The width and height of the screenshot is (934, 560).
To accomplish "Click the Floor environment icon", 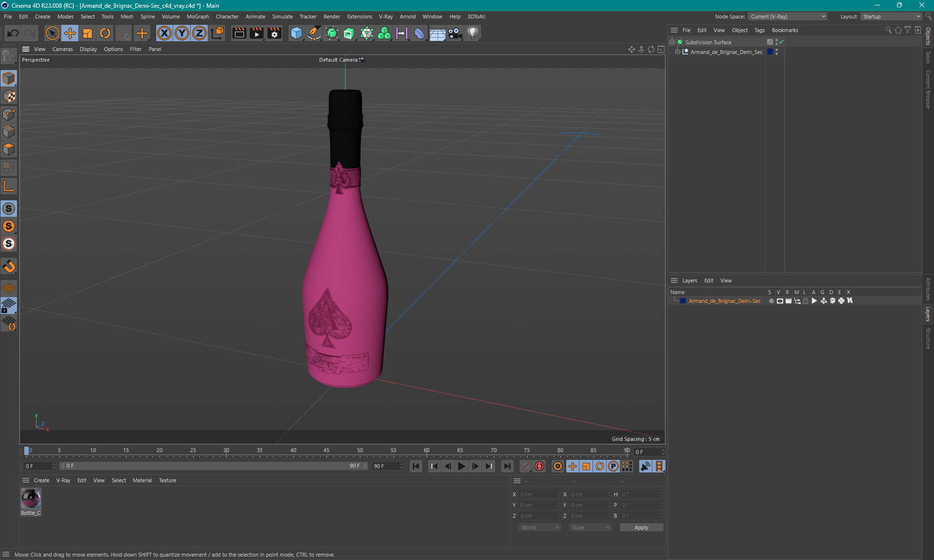I will tap(437, 33).
